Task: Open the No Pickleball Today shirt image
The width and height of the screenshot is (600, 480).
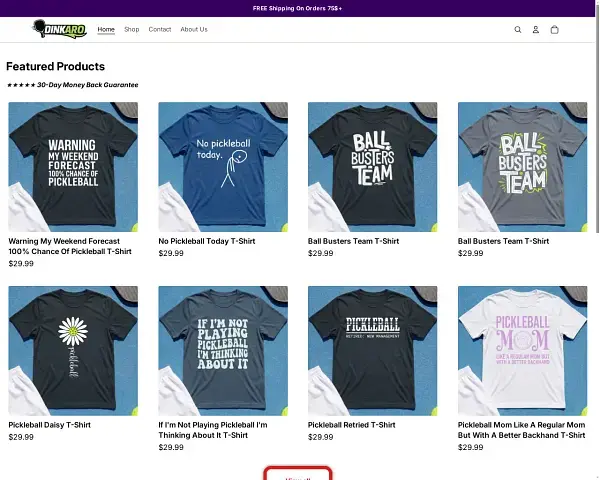Action: pos(223,167)
